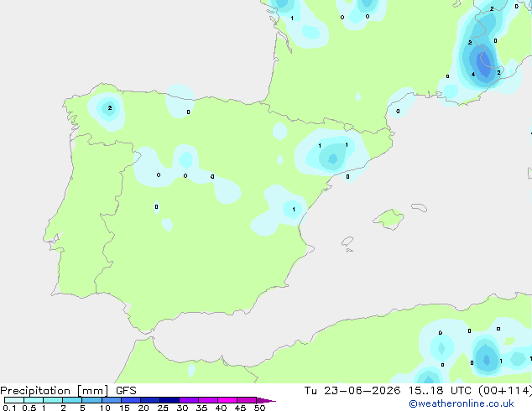The height and width of the screenshot is (411, 532).
Task: Pick the 30–35 mm purple legend swatch
Action: [189, 400]
